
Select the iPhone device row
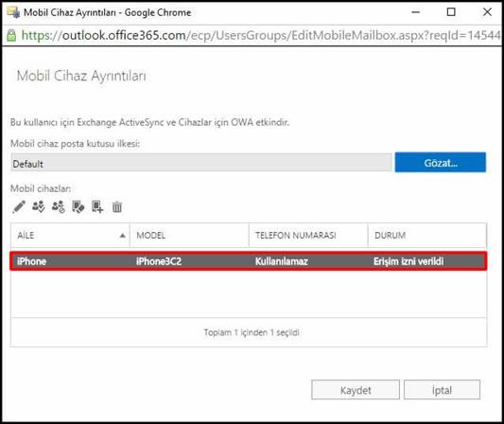(x=249, y=261)
